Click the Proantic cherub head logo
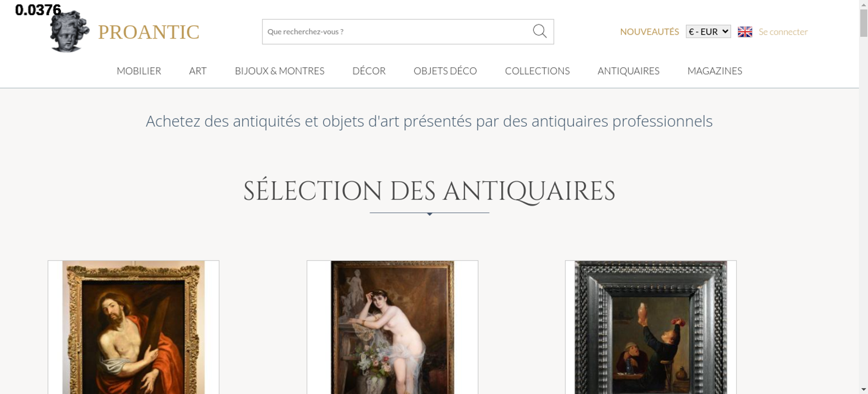 pyautogui.click(x=69, y=32)
